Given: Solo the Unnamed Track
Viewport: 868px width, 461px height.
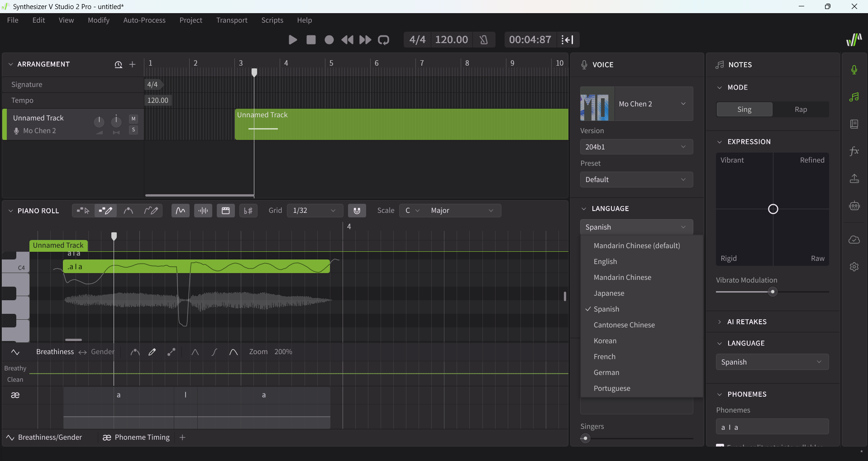Looking at the screenshot, I should tap(134, 130).
